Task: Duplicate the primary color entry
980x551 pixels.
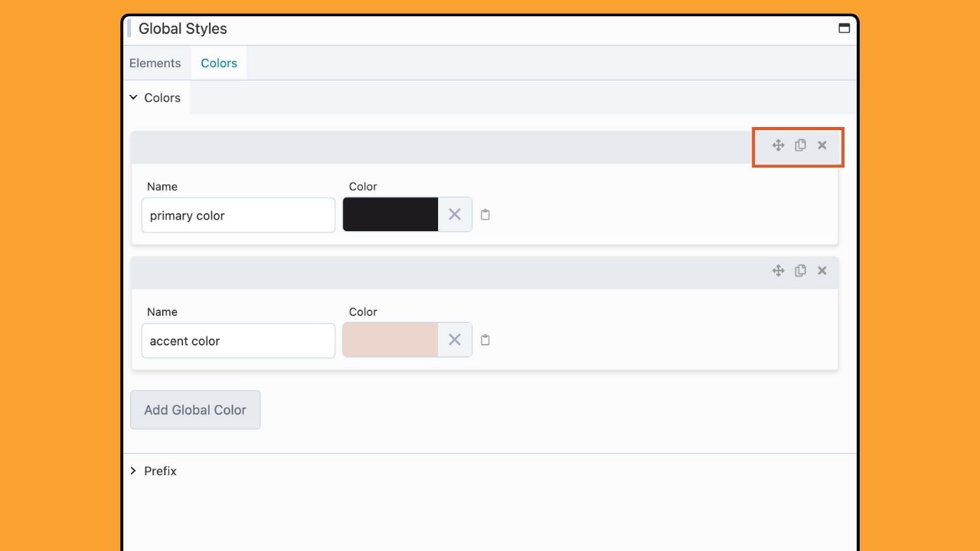Action: tap(800, 145)
